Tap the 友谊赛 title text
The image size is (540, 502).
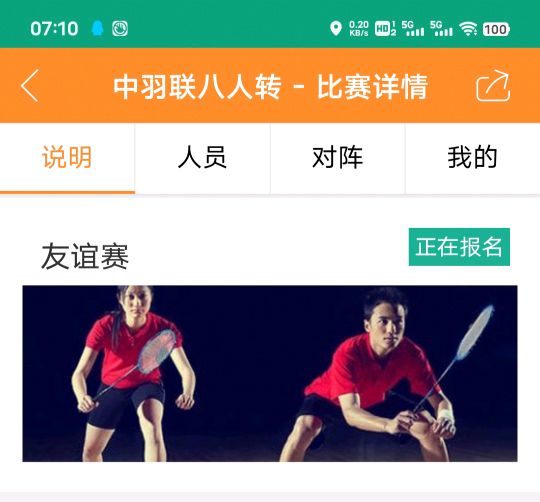coord(85,256)
